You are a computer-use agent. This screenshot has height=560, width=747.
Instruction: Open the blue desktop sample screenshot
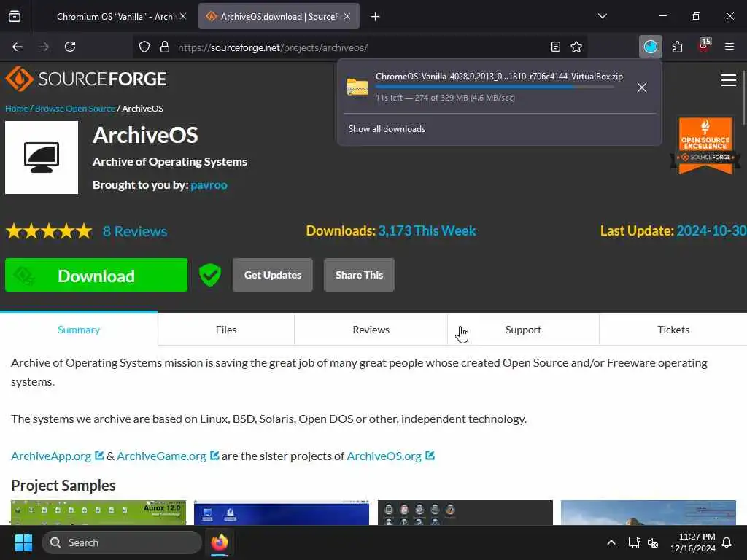coord(282,513)
